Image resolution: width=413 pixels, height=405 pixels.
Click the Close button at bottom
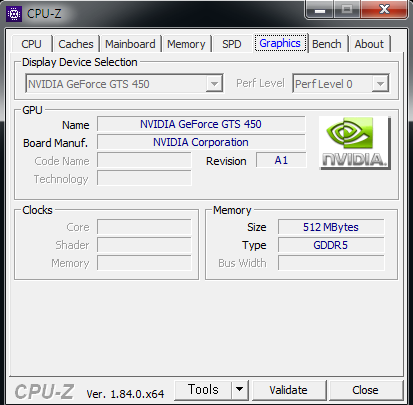pyautogui.click(x=365, y=390)
